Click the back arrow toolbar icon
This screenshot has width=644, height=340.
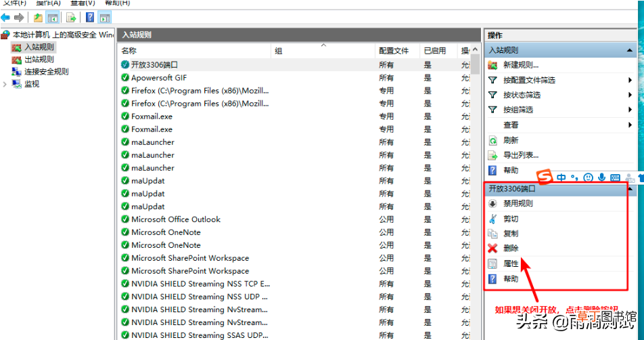point(5,18)
